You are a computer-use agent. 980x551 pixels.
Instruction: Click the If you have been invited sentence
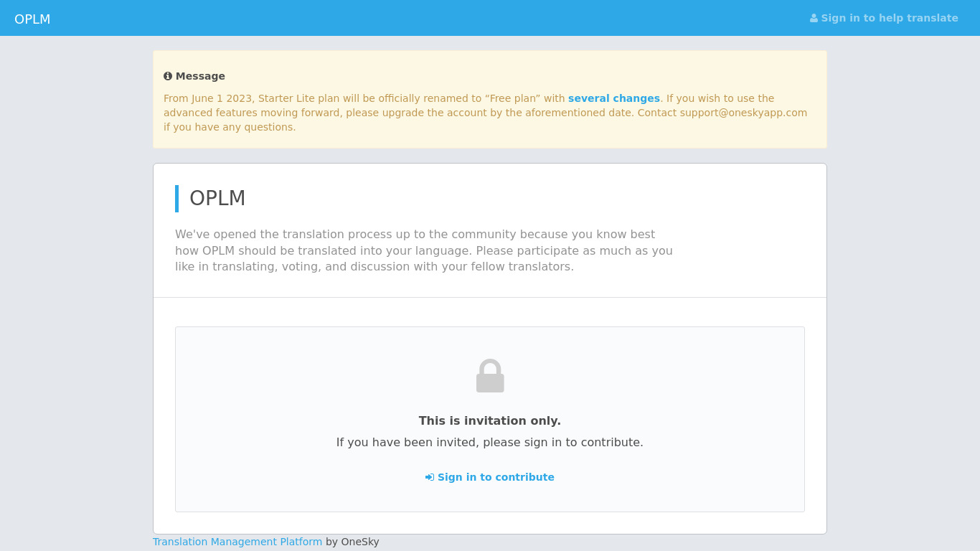[x=490, y=442]
